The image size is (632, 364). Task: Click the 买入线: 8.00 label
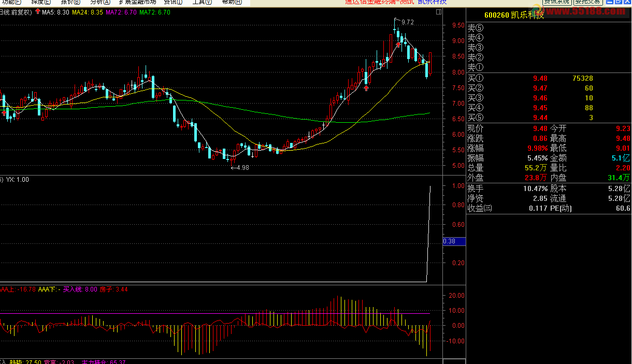click(80, 289)
